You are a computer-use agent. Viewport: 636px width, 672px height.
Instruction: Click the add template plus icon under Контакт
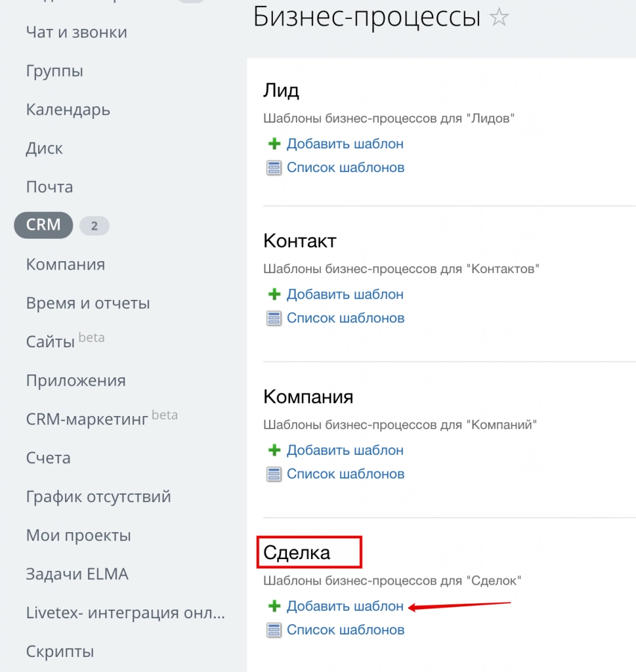point(274,294)
